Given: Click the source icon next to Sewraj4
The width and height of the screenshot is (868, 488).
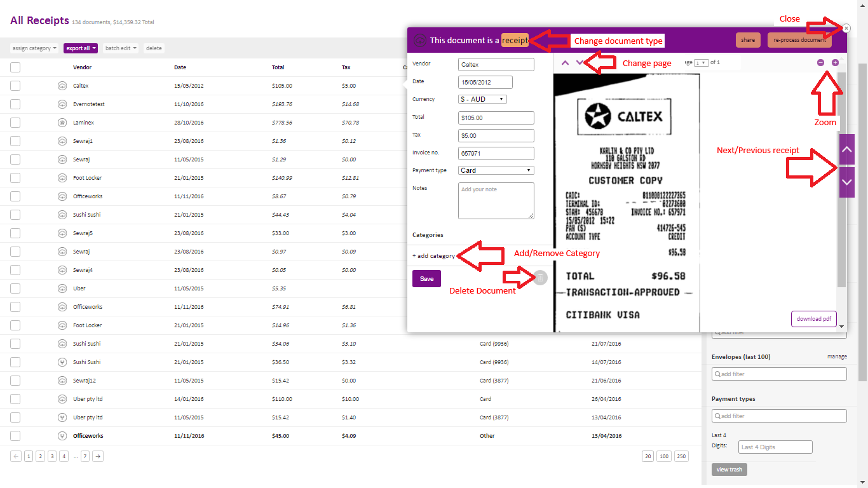Looking at the screenshot, I should [x=62, y=270].
